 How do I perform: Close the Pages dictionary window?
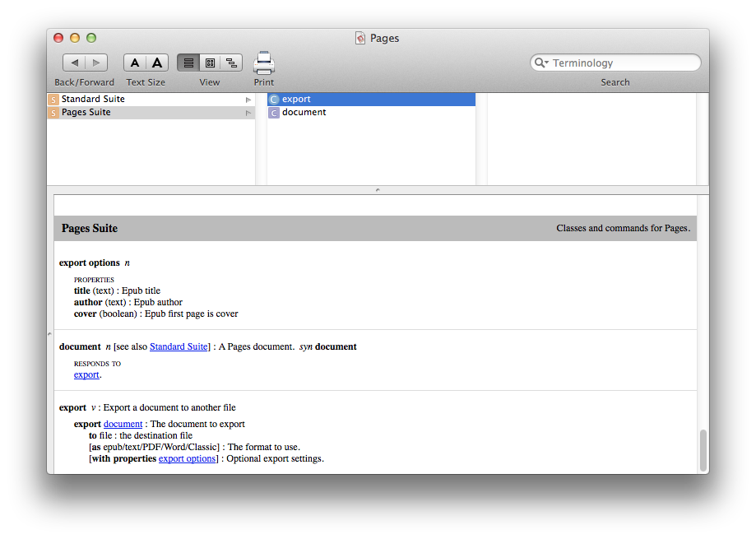click(x=59, y=38)
